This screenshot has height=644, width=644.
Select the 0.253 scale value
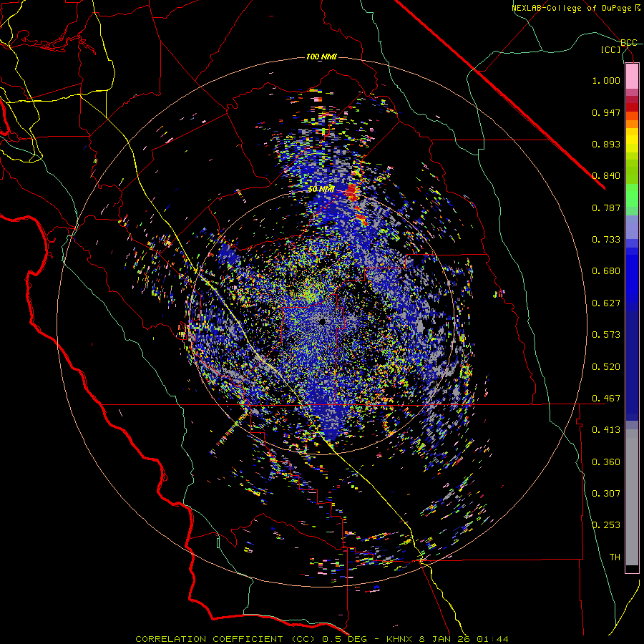(x=606, y=525)
